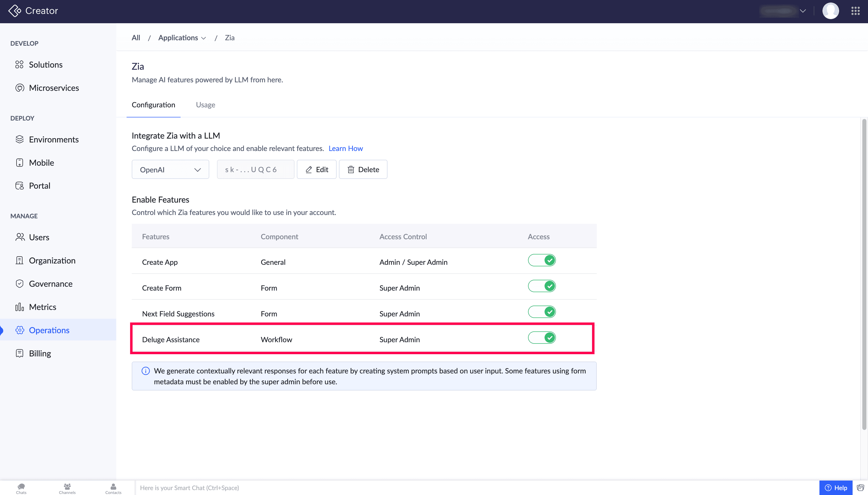Open the Metrics bar chart icon
868x495 pixels.
tap(19, 307)
